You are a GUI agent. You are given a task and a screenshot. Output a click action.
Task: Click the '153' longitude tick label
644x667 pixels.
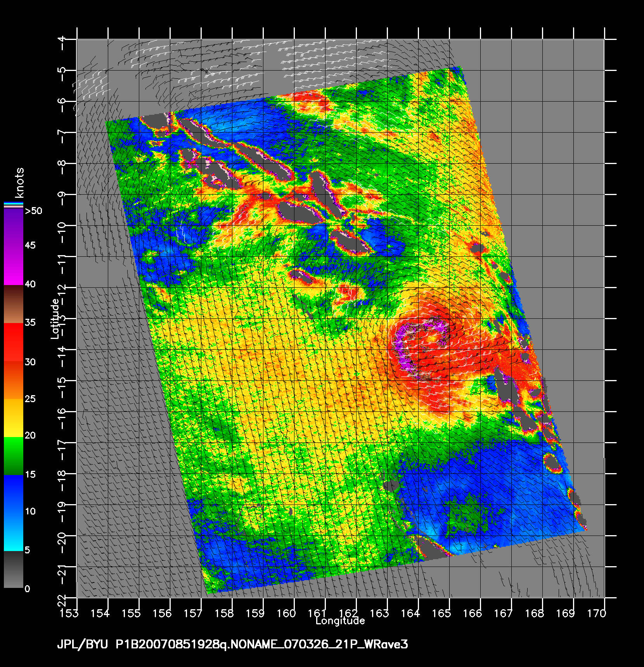pyautogui.click(x=69, y=613)
